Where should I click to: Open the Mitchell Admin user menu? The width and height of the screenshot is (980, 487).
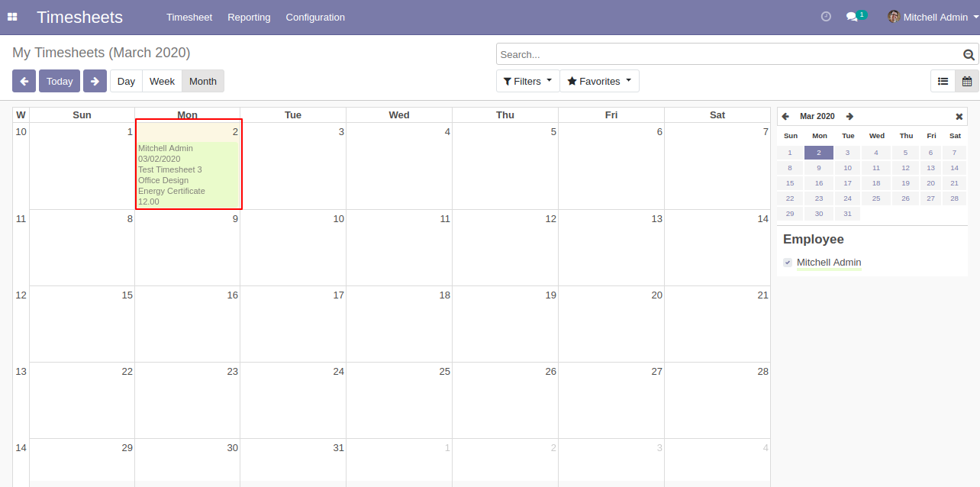pyautogui.click(x=933, y=17)
